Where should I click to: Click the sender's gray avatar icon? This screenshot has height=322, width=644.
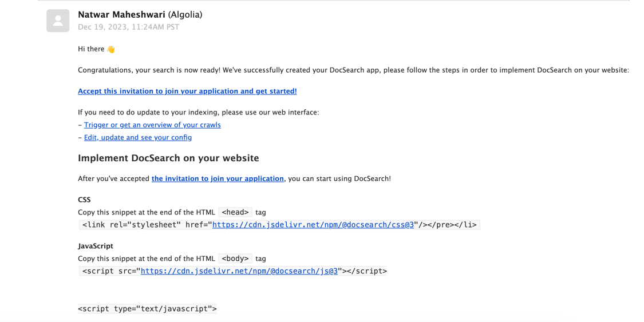[x=58, y=21]
